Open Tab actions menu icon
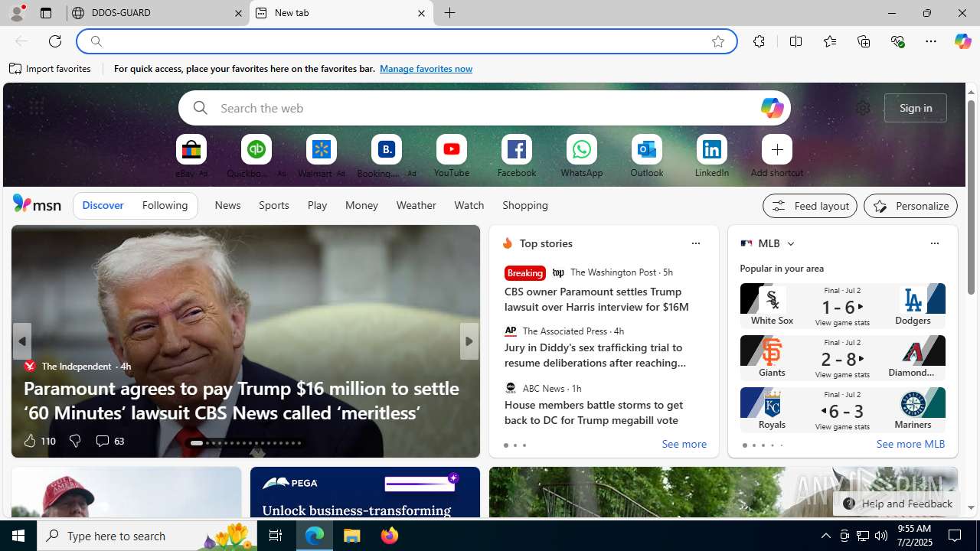The width and height of the screenshot is (980, 551). (46, 13)
